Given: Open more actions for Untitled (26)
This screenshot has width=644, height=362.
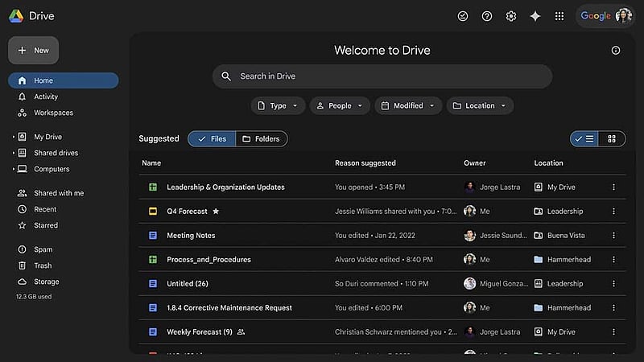Looking at the screenshot, I should click(x=613, y=284).
